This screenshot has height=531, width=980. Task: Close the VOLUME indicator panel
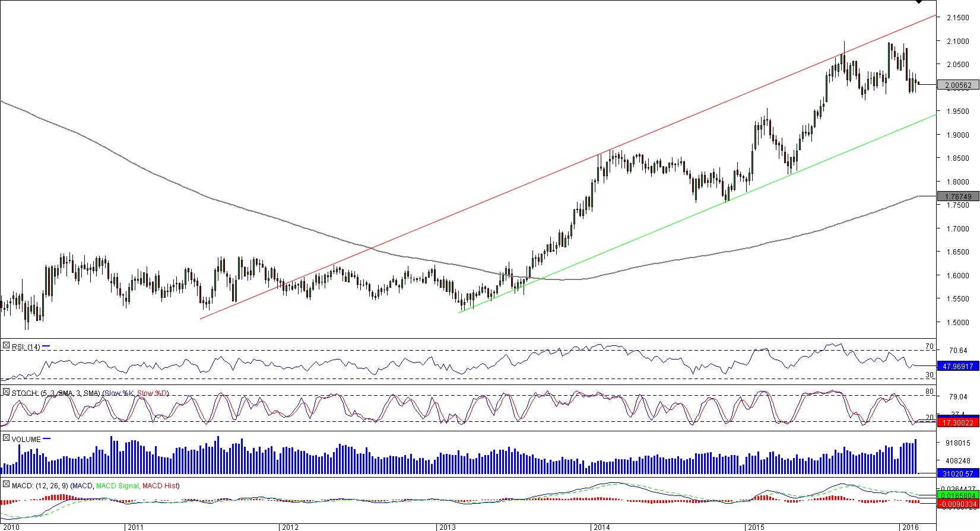(6, 438)
